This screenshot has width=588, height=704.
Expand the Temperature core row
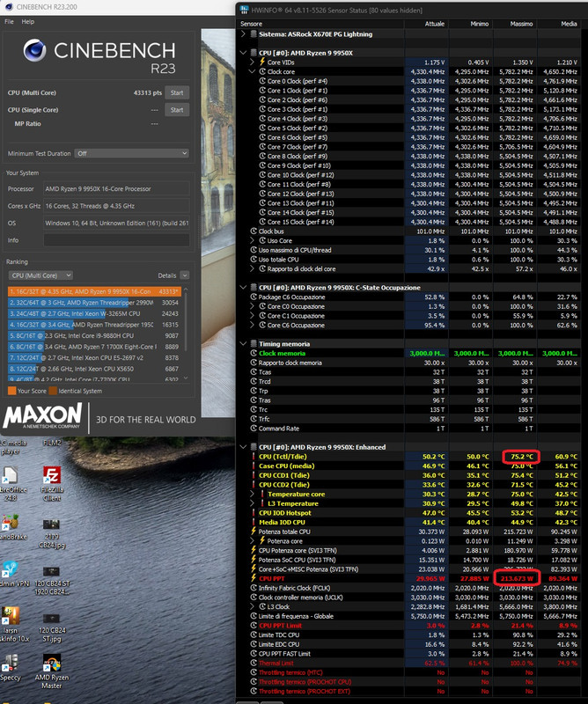[253, 494]
